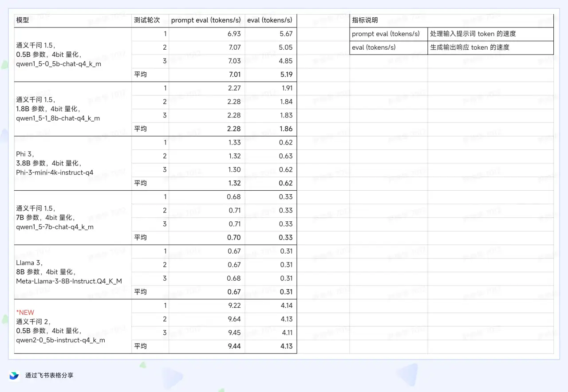Select the qwen1_5-0_5b-chat-q4_k_m model cell
Viewport: 568px width, 392px height.
point(73,55)
